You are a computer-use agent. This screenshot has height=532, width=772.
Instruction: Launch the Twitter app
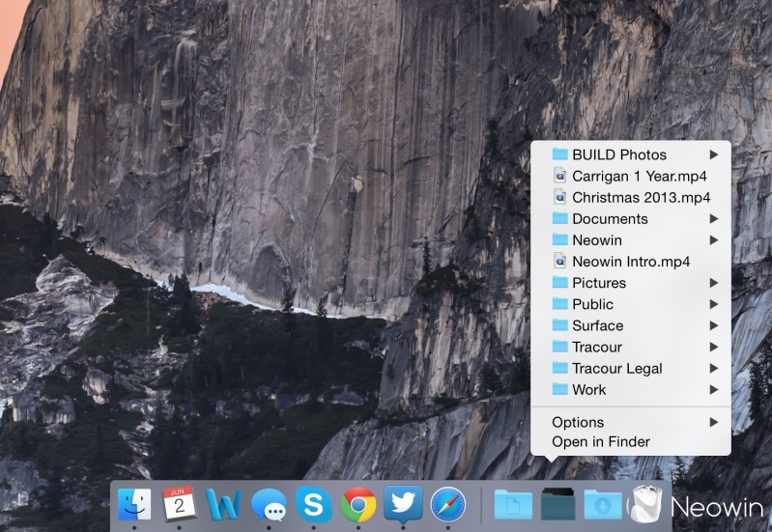point(402,503)
